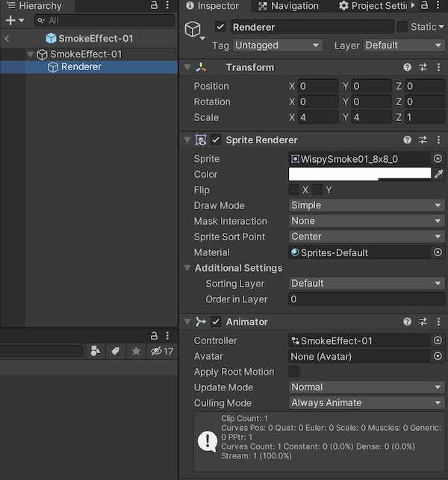Click Search by Type icon in Project panel
The image size is (448, 480).
tap(96, 351)
